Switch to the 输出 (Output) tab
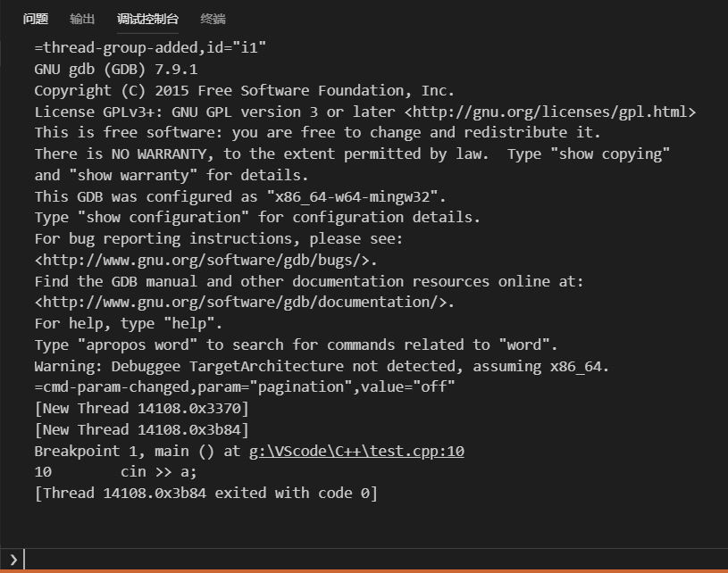Image resolution: width=728 pixels, height=573 pixels. 82,18
